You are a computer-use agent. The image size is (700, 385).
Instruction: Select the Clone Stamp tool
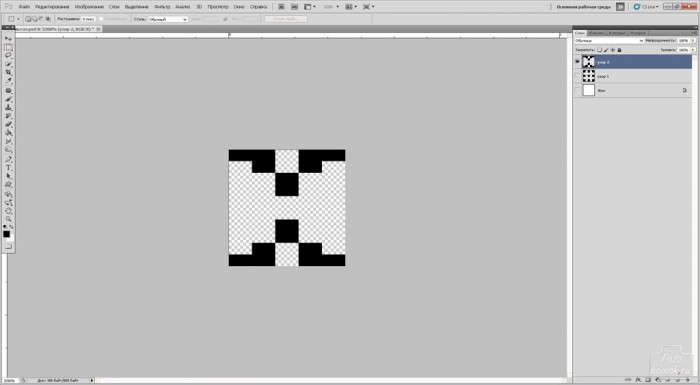click(8, 107)
